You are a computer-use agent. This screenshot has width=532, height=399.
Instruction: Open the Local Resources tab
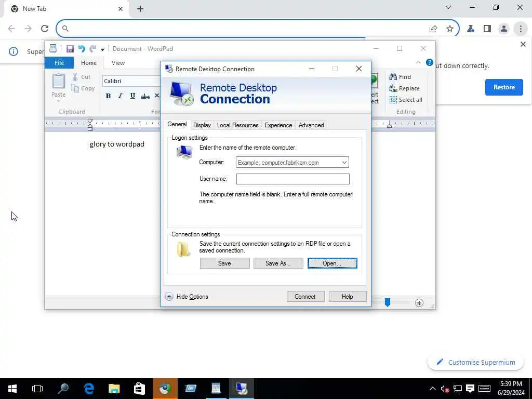[237, 125]
